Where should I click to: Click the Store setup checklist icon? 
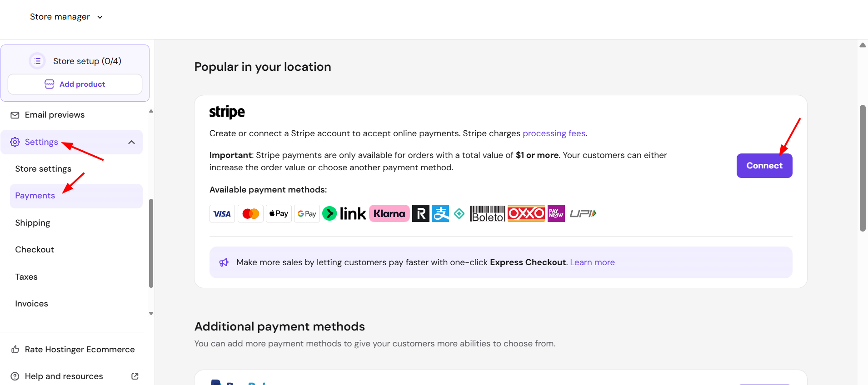click(37, 61)
